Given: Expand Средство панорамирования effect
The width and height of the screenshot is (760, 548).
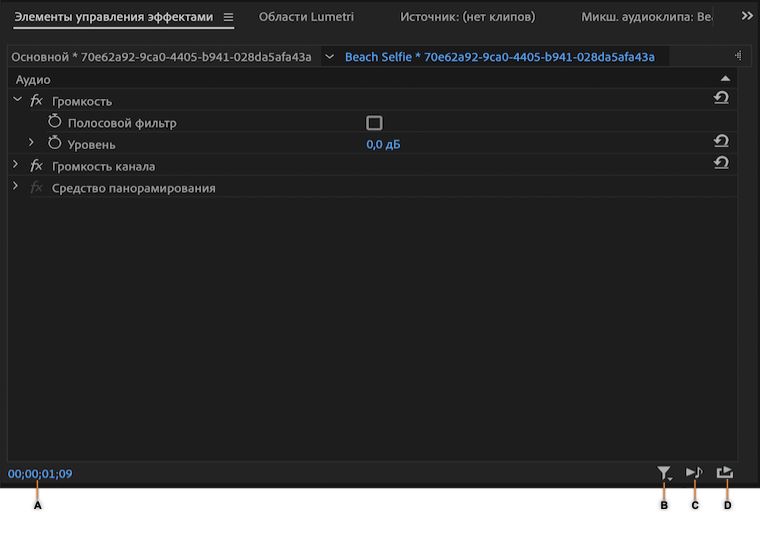Looking at the screenshot, I should (16, 186).
